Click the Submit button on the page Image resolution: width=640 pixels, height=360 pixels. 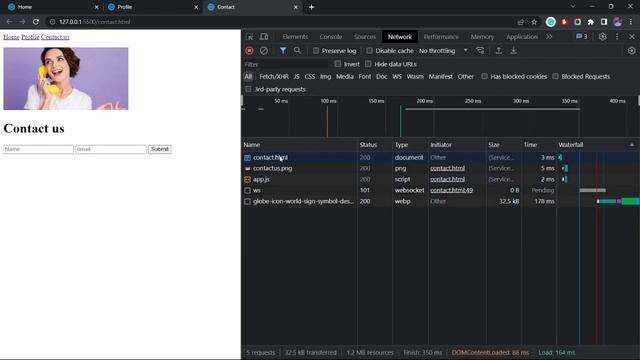click(160, 149)
